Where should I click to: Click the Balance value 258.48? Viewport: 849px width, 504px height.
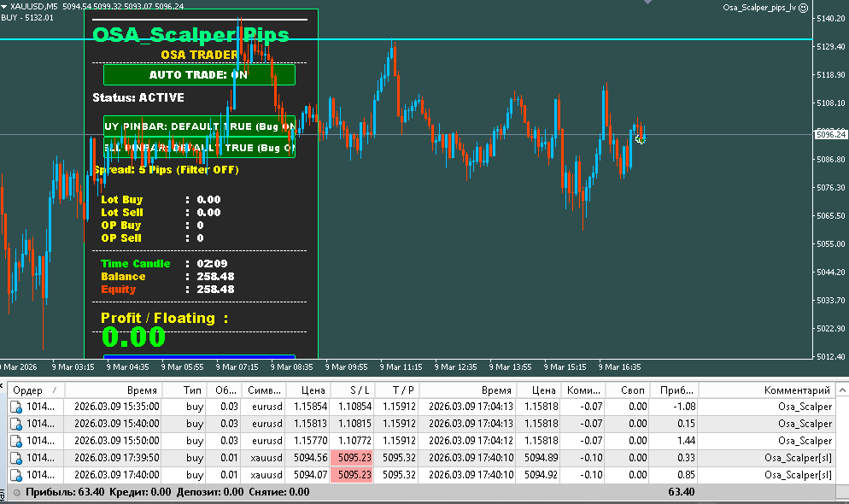pos(215,277)
